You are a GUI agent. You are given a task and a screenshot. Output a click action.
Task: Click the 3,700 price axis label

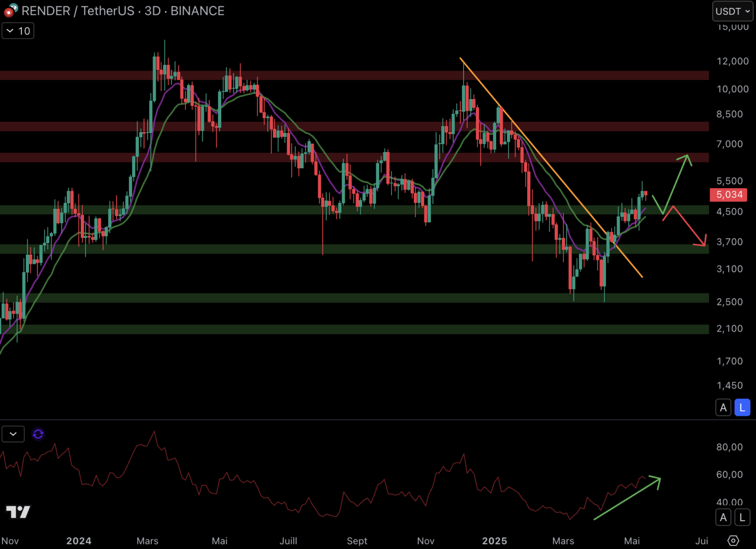pyautogui.click(x=730, y=242)
